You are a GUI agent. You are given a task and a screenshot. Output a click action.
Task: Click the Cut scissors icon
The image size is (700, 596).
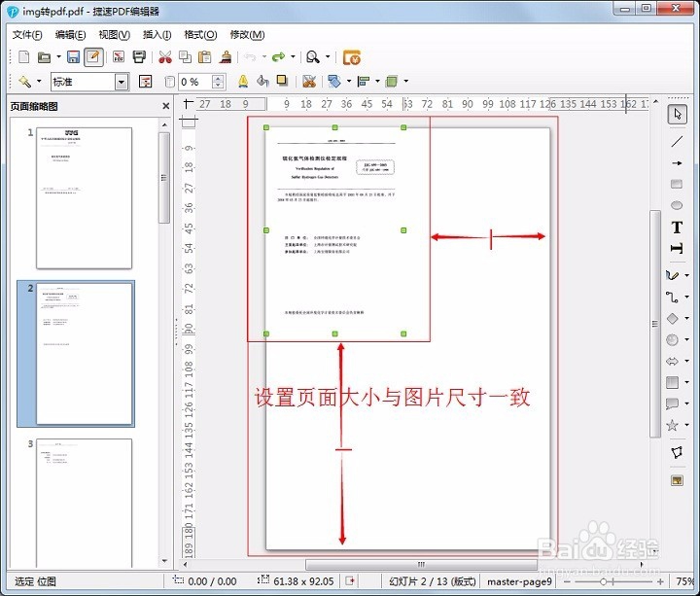(x=165, y=57)
